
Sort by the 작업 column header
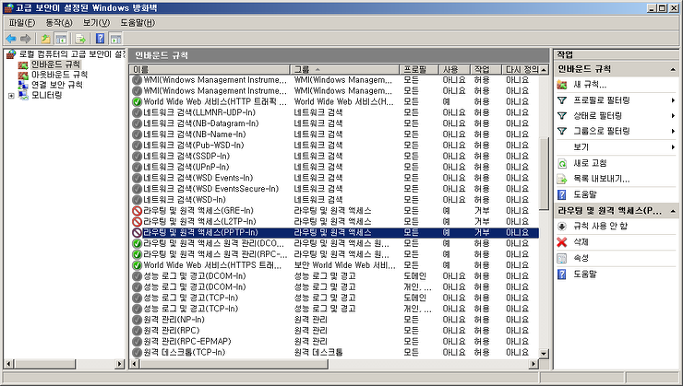(486, 70)
